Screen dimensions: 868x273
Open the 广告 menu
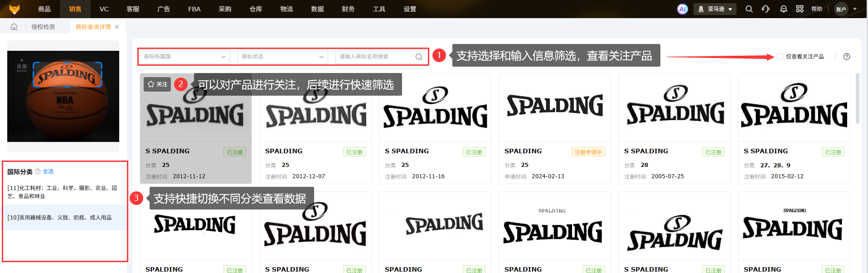coord(164,9)
